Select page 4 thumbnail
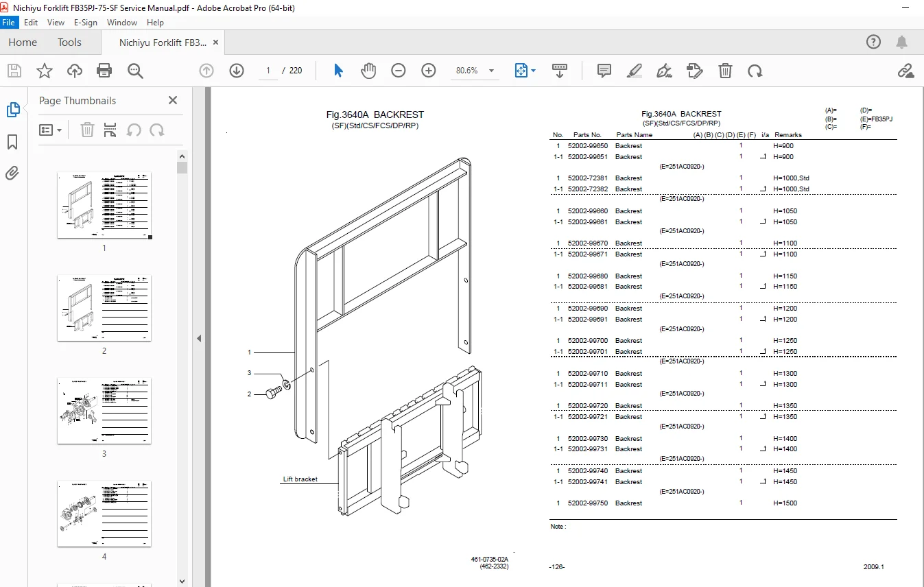Screen dimensions: 924x587 click(x=104, y=514)
